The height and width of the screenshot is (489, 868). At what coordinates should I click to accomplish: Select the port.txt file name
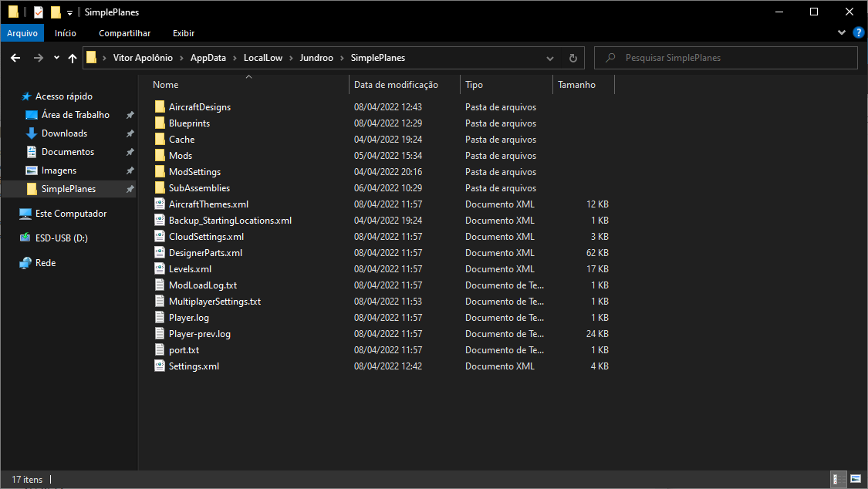coord(184,349)
